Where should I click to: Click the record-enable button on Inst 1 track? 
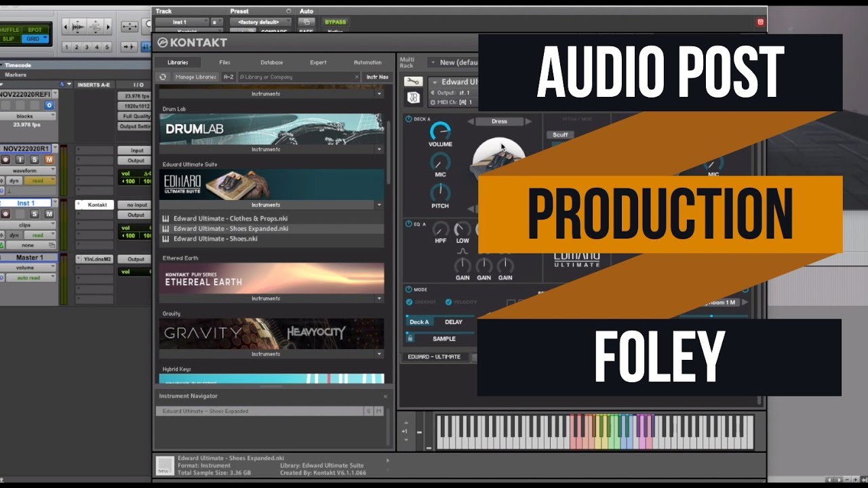(x=5, y=214)
